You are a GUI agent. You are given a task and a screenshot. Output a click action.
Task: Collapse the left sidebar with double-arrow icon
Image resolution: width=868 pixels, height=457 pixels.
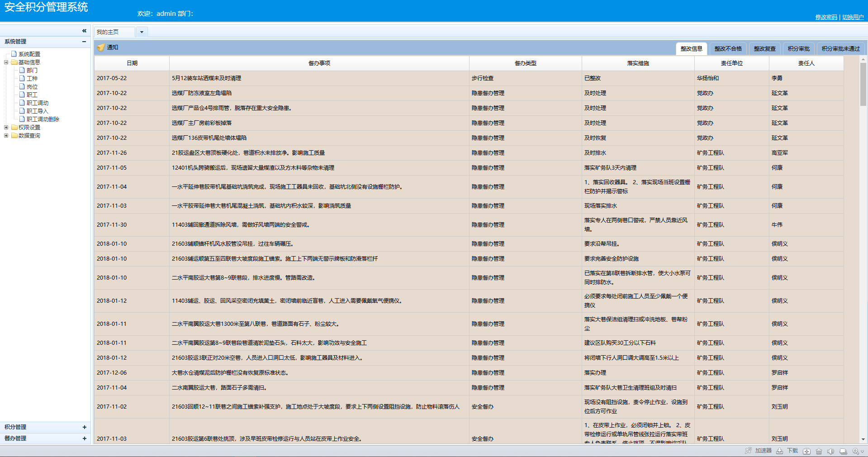[84, 31]
